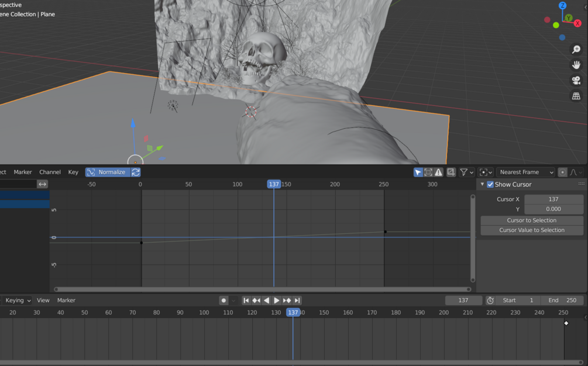This screenshot has height=366, width=588.
Task: Click the zoom magnifier viewport icon
Action: (576, 50)
